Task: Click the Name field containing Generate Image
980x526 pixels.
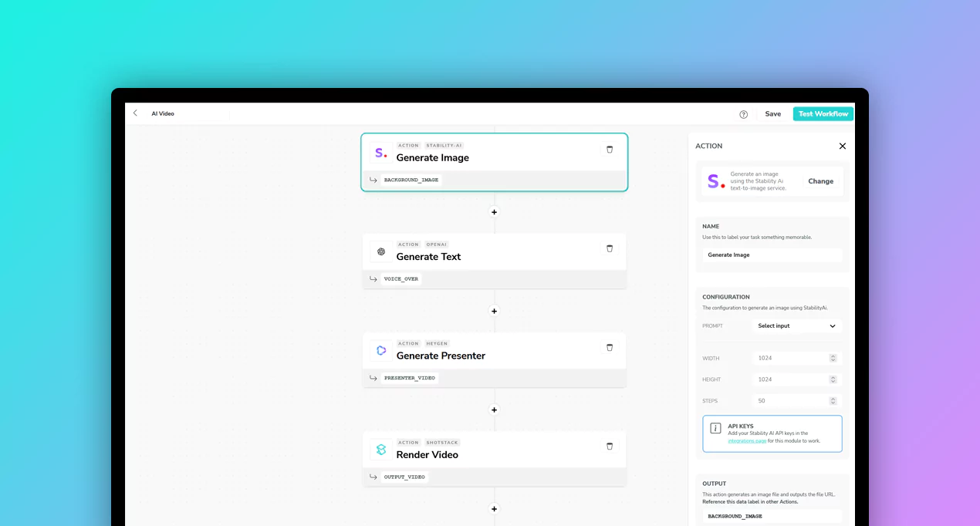Action: pos(772,255)
